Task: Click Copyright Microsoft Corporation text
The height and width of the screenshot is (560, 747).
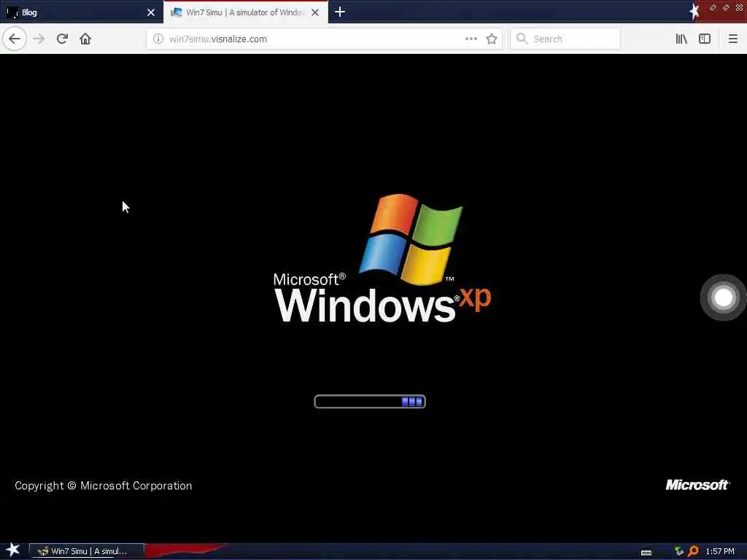Action: pos(104,486)
